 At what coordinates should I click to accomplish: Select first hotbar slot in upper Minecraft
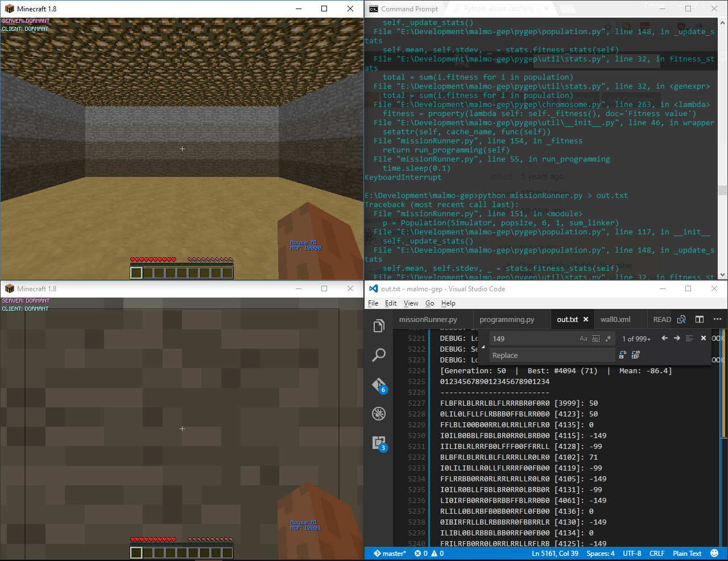pyautogui.click(x=136, y=273)
